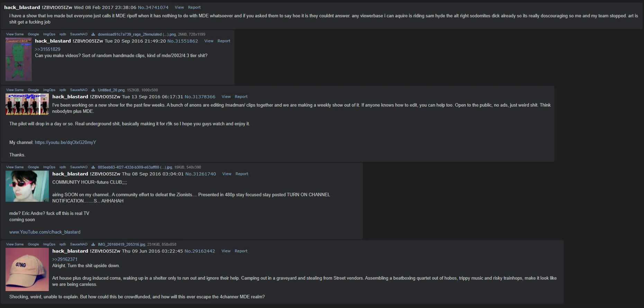Follow the reply quote >>31551829
Viewport: 644px width, 308px height.
[47, 49]
